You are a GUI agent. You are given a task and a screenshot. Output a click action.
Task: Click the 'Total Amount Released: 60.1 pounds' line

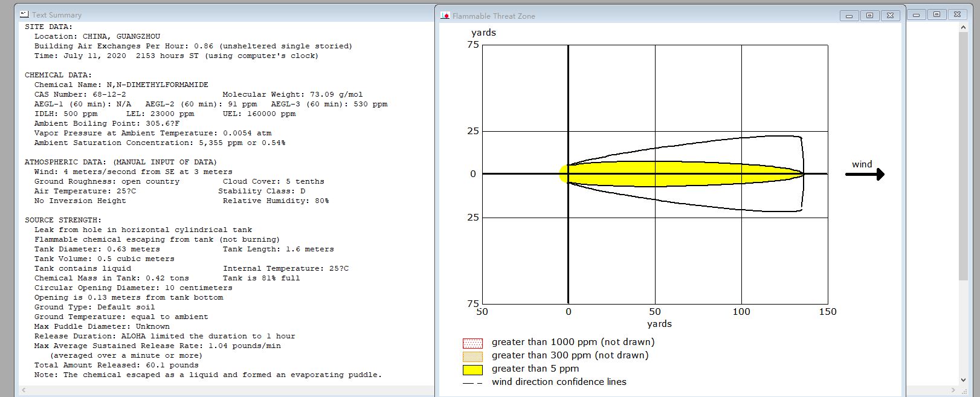117,365
